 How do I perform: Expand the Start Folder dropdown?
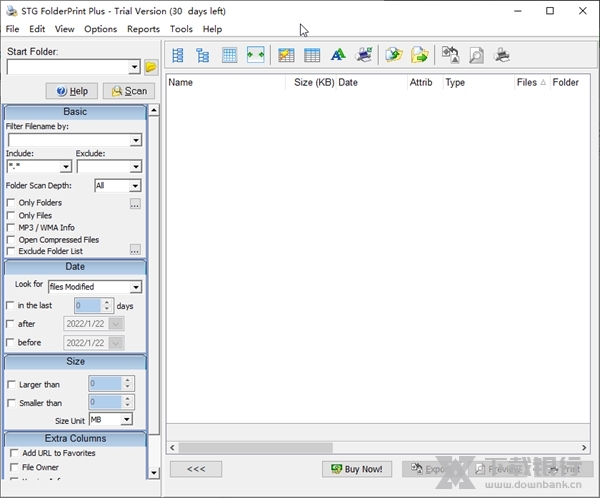pos(134,67)
